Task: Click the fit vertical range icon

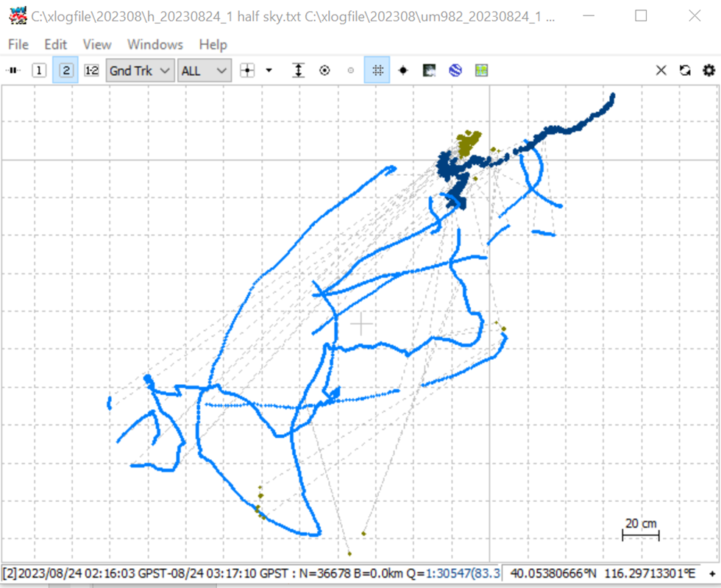Action: coord(299,71)
